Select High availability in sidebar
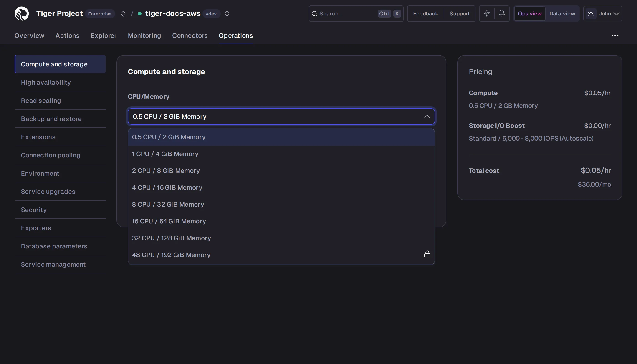637x364 pixels. pos(60,83)
